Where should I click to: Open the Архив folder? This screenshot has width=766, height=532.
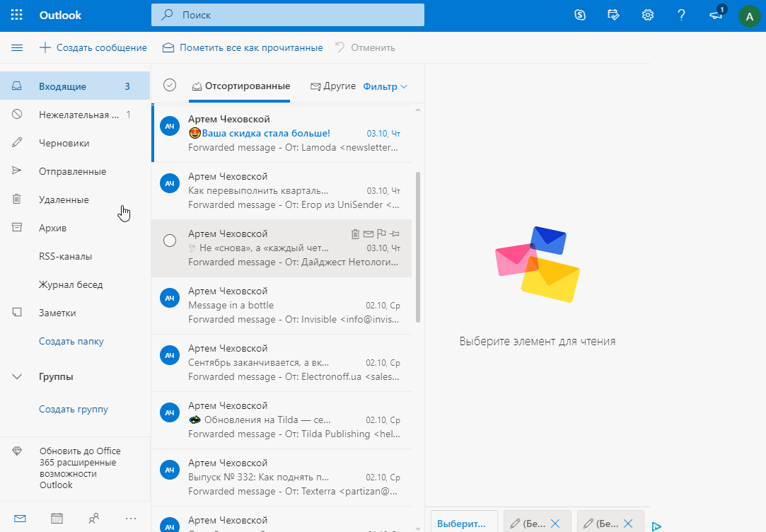click(x=75, y=228)
